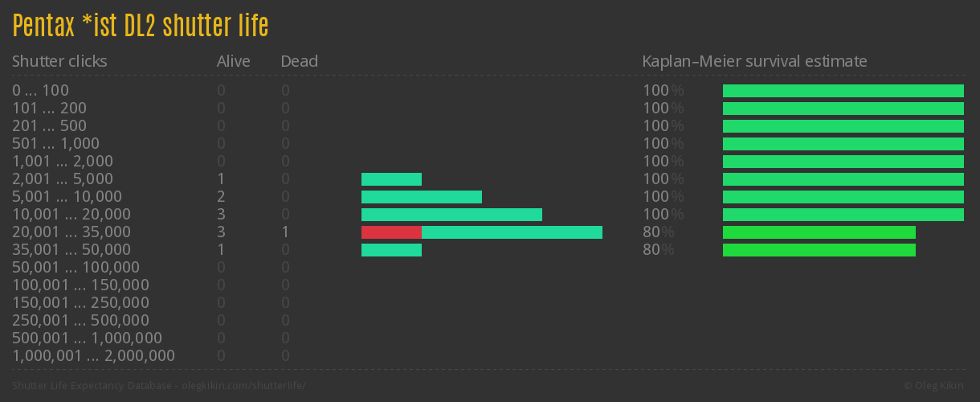Select the 20,001 ... 35,000 row label
Image resolution: width=980 pixels, height=402 pixels.
[71, 232]
